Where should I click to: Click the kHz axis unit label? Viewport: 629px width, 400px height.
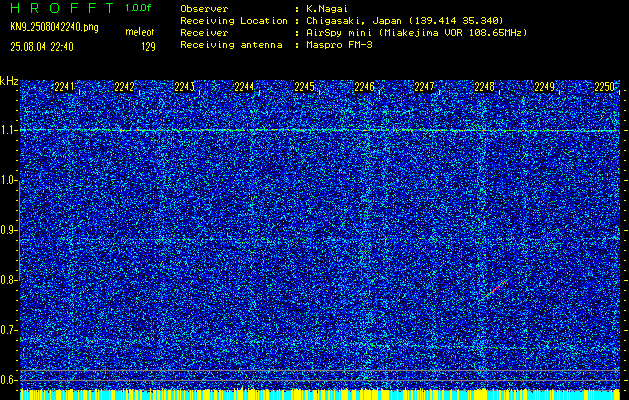click(x=9, y=81)
